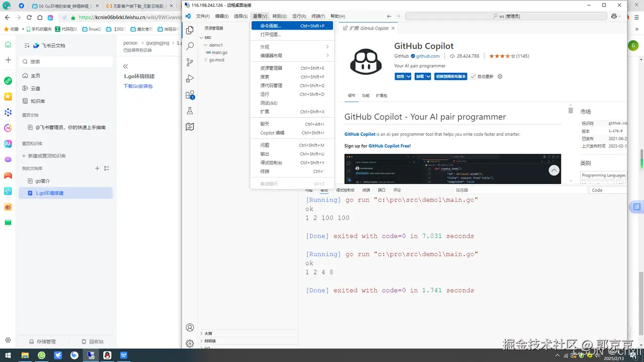This screenshot has width=644, height=362.
Task: Click the double-chevron collapse icon in the Feishu document
Action: 125,66
